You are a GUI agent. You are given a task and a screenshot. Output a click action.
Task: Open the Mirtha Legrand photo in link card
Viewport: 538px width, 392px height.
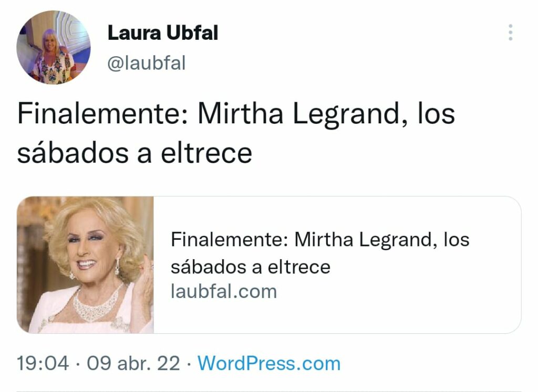[x=85, y=264]
